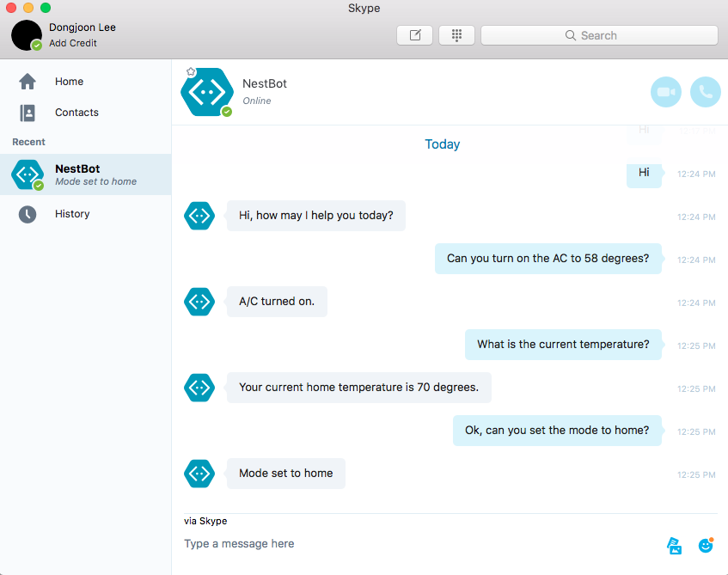This screenshot has height=575, width=728.
Task: Click the magnifier icon in Search
Action: coord(570,35)
